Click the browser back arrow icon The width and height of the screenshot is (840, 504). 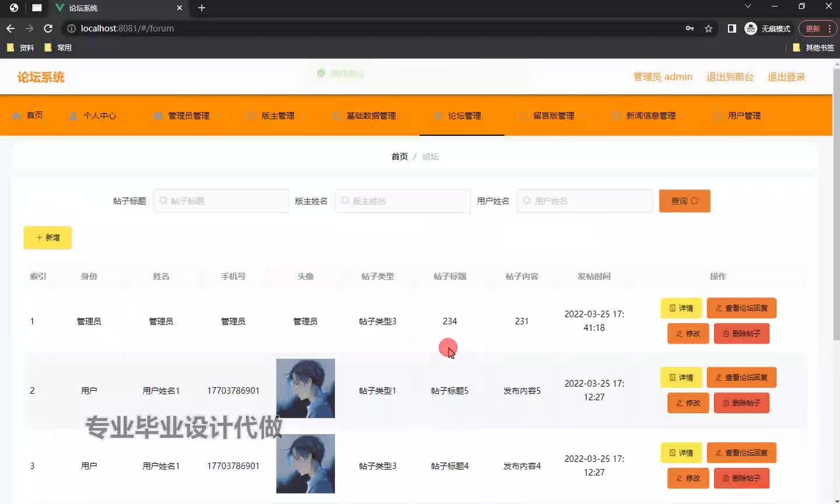click(x=10, y=28)
